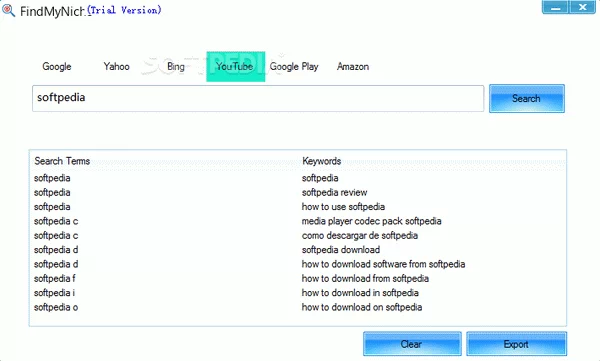Screen dimensions: 600x361
Task: Select search term 'softpedia i'
Action: tap(54, 293)
